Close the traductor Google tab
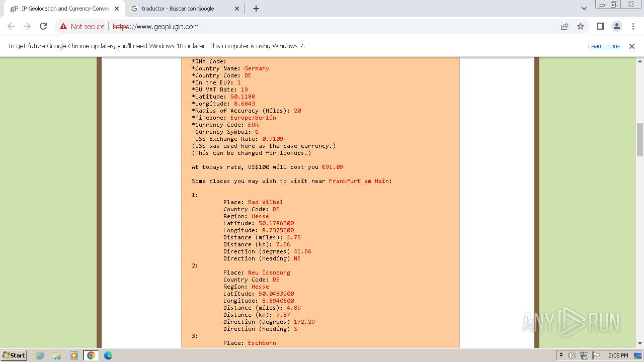This screenshot has width=644, height=362. [237, 9]
